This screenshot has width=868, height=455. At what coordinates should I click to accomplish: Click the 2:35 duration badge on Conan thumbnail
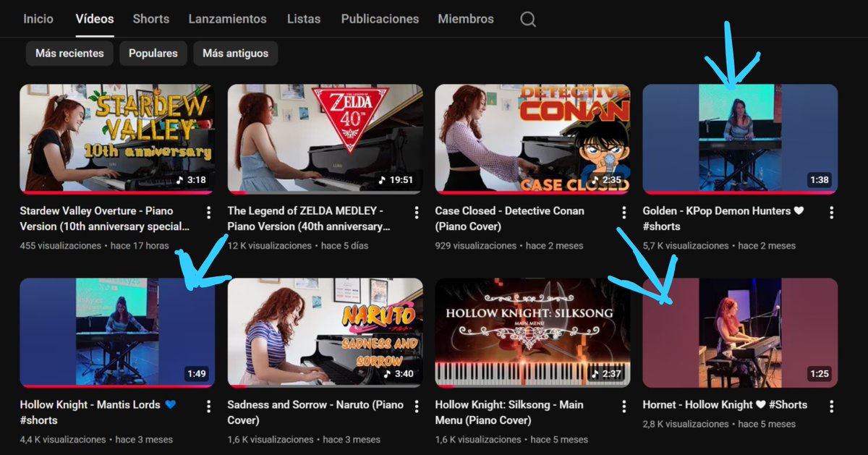(607, 180)
